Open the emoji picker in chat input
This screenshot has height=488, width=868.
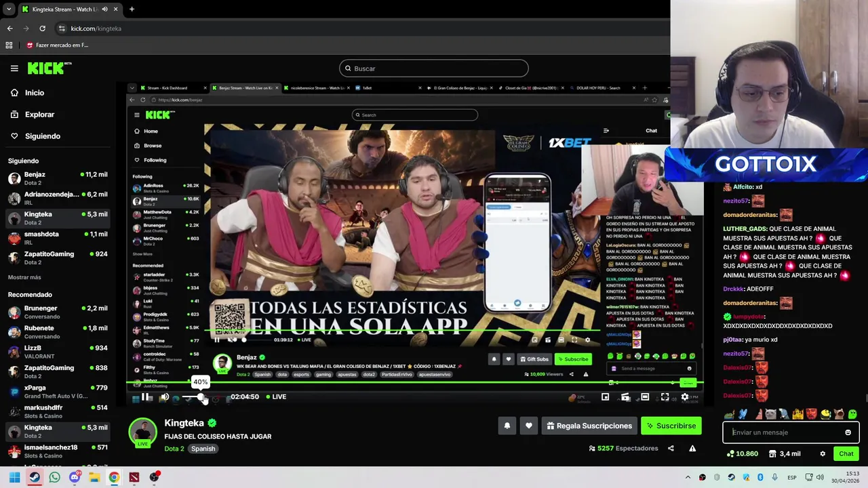click(848, 432)
